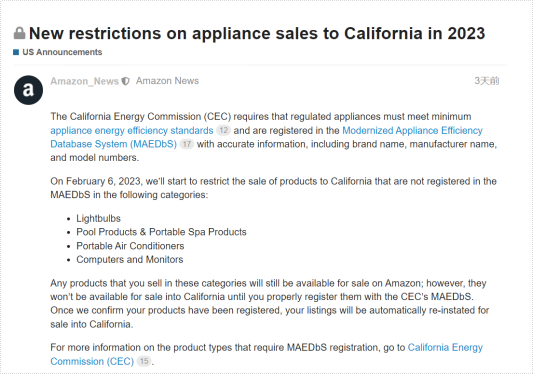Open the US Announcements category
534x374 pixels.
coord(62,52)
